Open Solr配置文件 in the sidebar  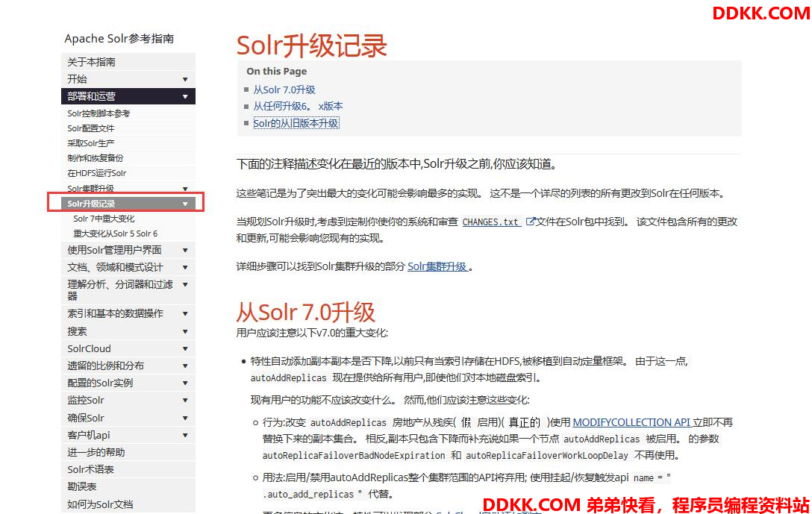[128, 128]
